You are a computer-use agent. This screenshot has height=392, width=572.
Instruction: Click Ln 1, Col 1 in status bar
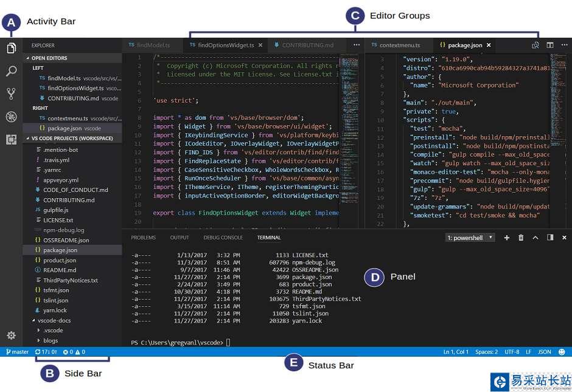point(456,352)
